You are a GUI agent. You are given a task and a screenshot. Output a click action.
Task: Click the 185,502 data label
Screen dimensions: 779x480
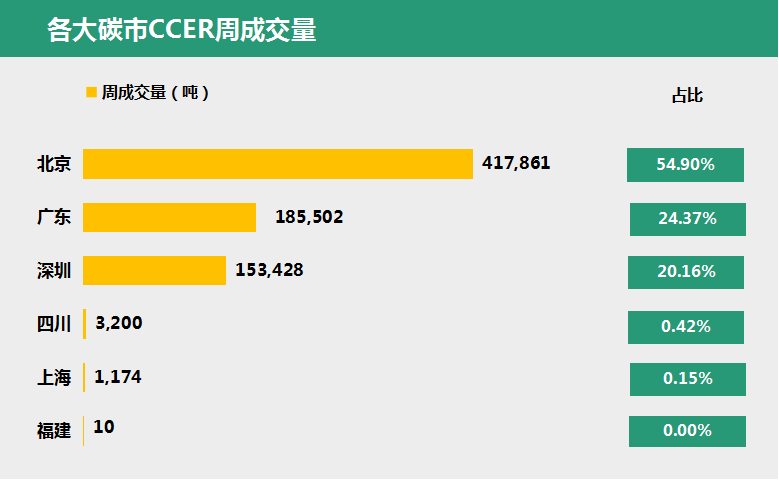tap(309, 217)
